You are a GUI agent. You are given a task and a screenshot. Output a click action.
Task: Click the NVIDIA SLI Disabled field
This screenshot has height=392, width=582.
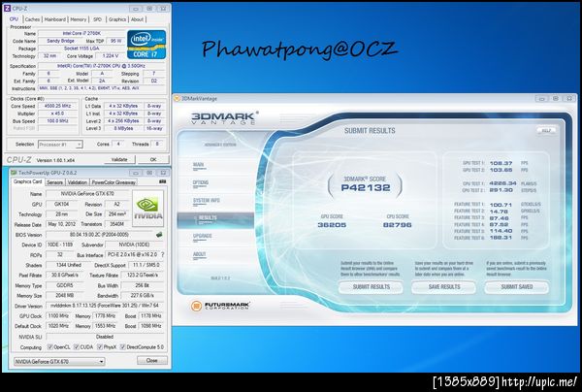pos(105,337)
